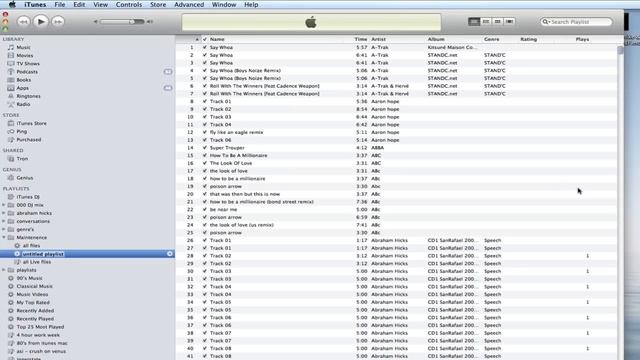Uncheck that was then but this is now
Image resolution: width=640 pixels, height=360 pixels.
[x=205, y=194]
